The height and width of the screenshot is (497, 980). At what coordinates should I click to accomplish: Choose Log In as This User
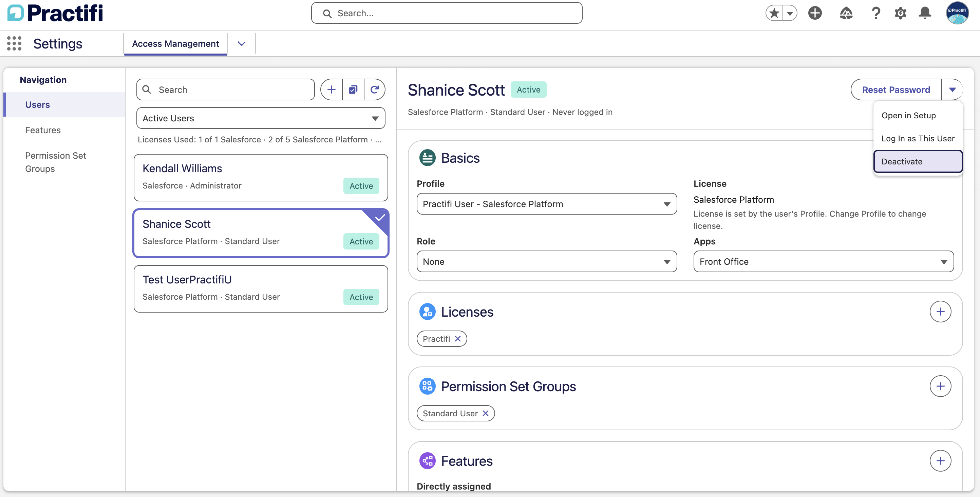point(918,138)
